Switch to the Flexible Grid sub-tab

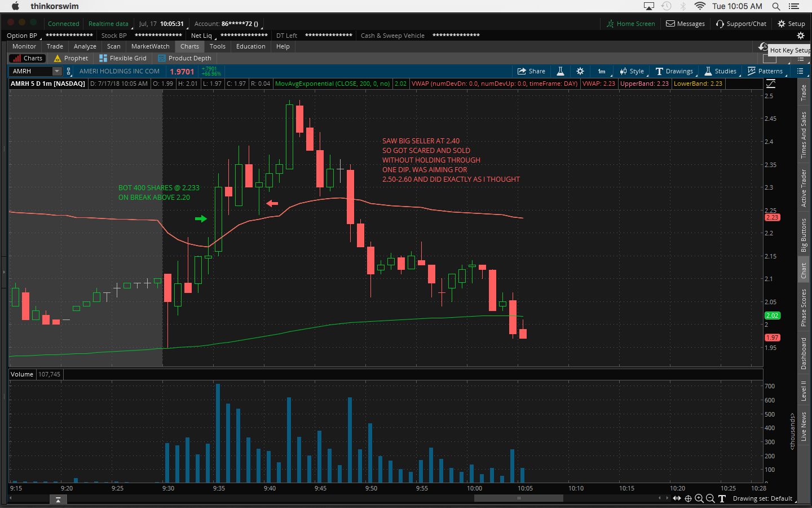(123, 58)
